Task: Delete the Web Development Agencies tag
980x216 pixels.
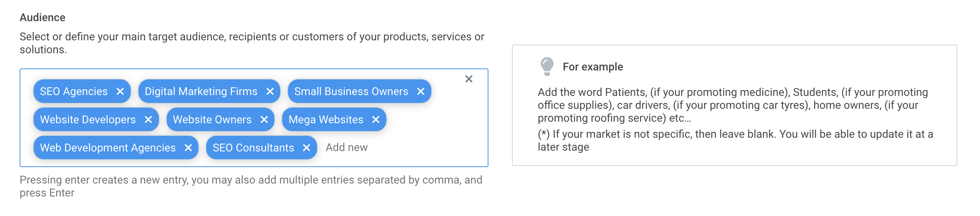Action: [188, 148]
